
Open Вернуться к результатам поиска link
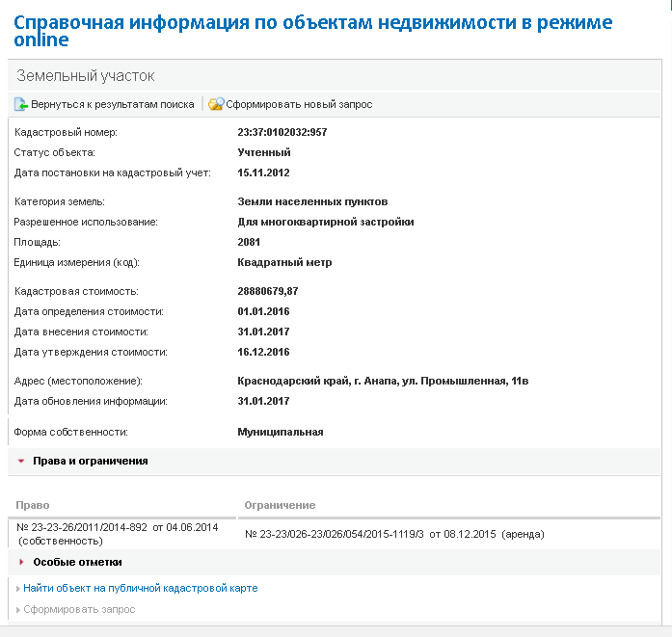coord(112,104)
